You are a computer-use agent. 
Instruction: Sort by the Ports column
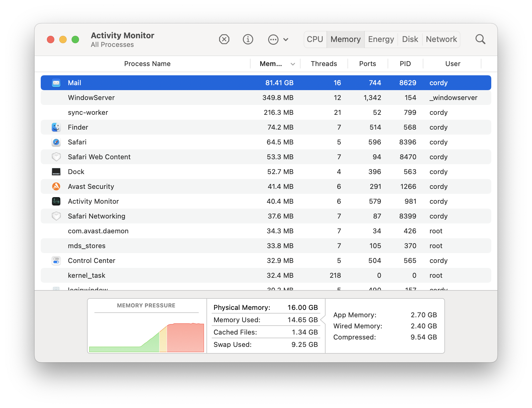(x=368, y=64)
